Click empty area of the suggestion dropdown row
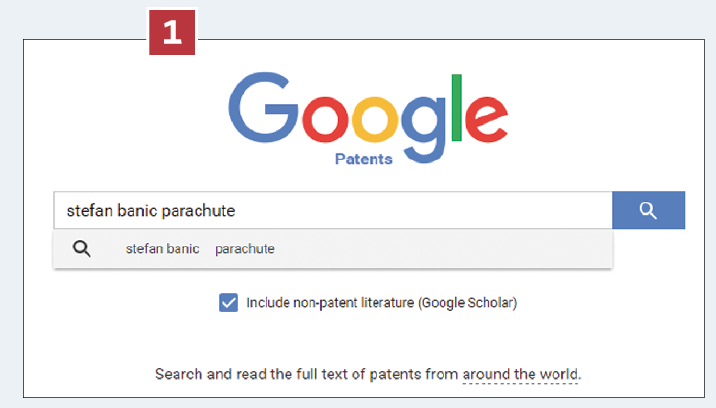716x408 pixels. tap(438, 249)
